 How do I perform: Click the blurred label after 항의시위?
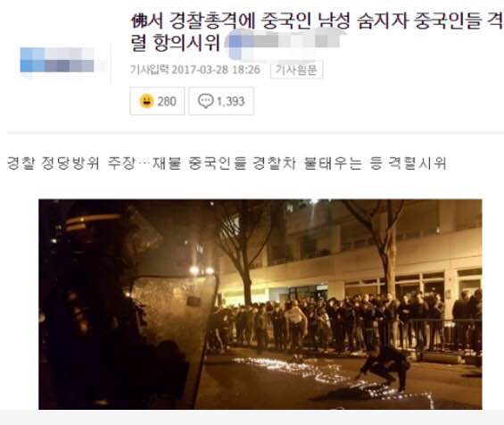coord(283,42)
